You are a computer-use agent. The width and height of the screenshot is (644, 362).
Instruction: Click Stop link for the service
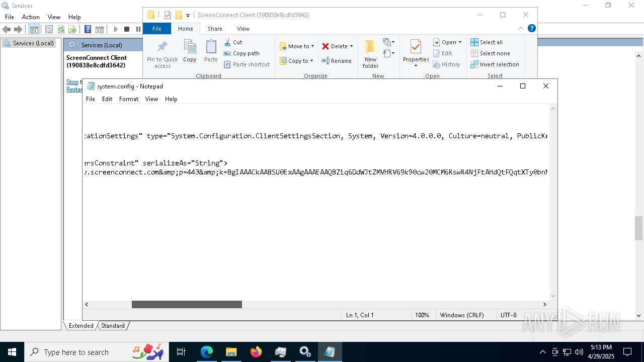(72, 82)
